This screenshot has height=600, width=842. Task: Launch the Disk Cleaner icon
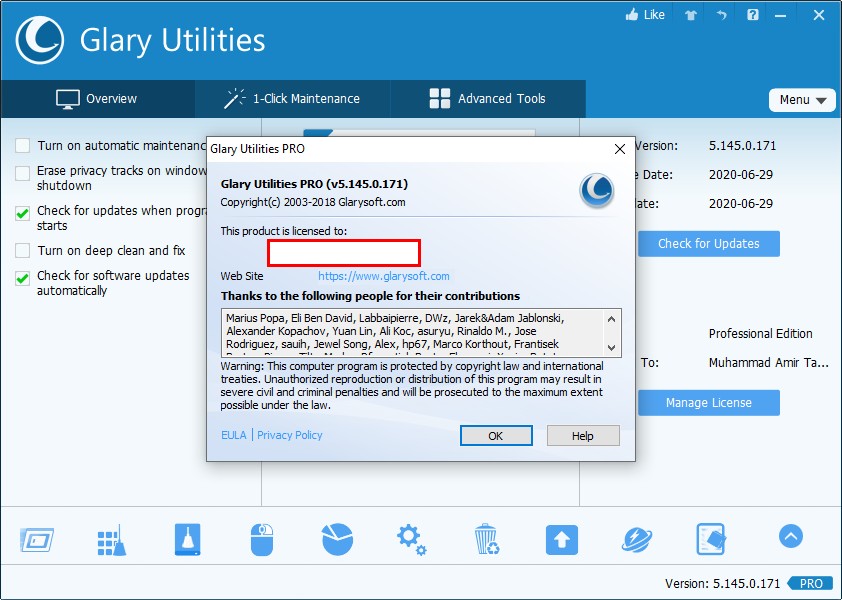tap(187, 539)
